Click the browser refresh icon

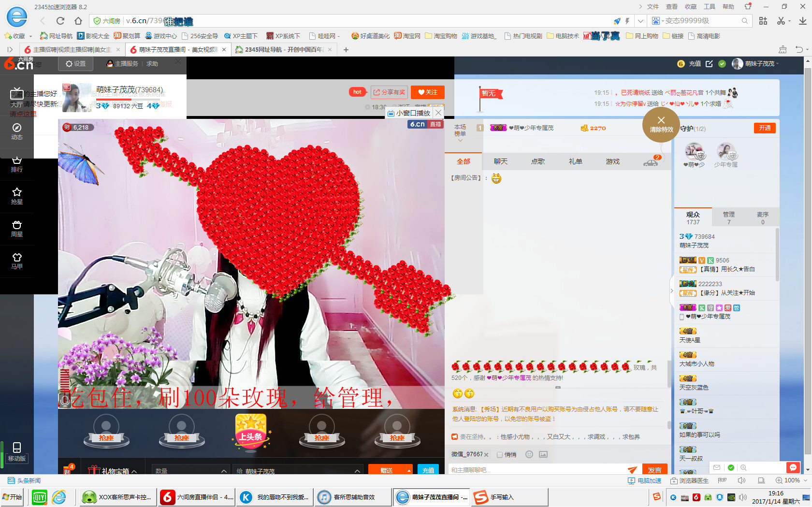(60, 21)
